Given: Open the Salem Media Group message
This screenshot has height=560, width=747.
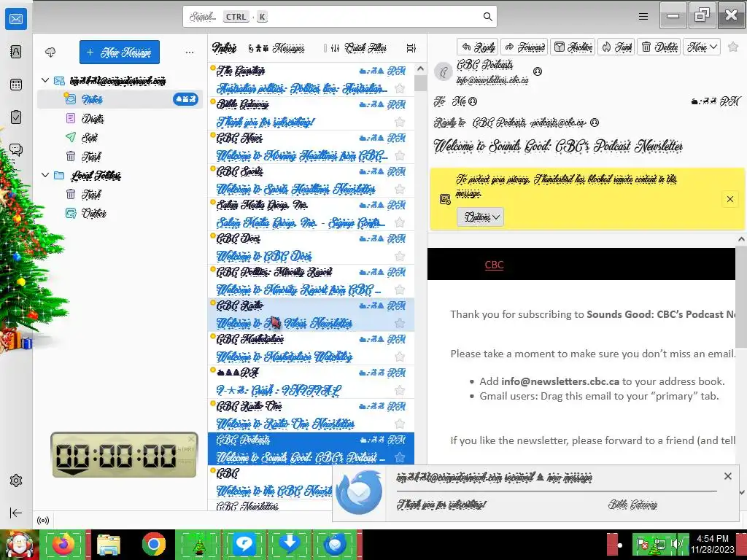Looking at the screenshot, I should tap(311, 214).
